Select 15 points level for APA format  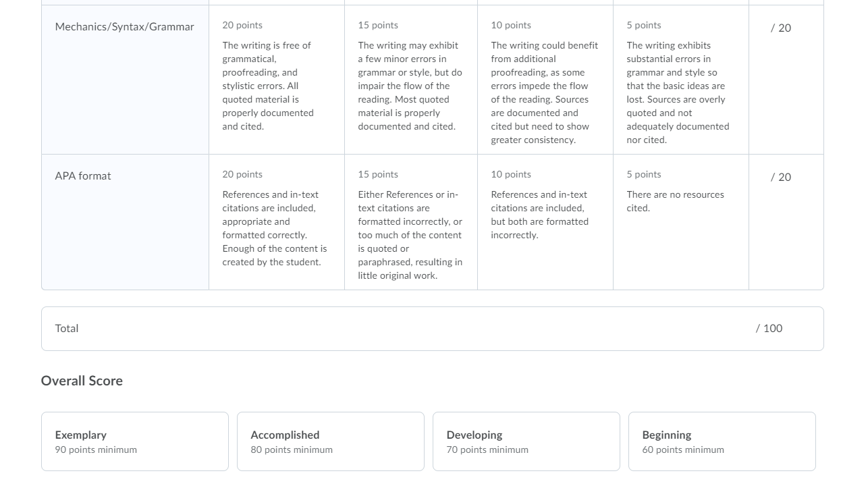pos(411,222)
